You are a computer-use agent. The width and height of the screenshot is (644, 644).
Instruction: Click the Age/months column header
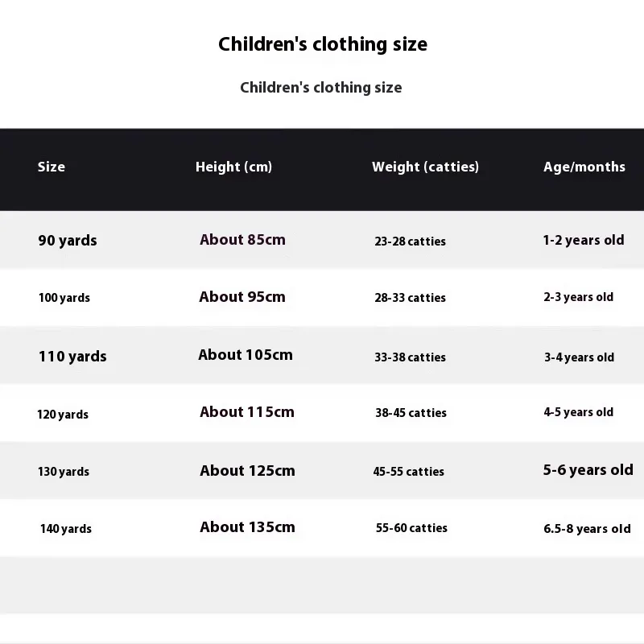click(x=584, y=167)
